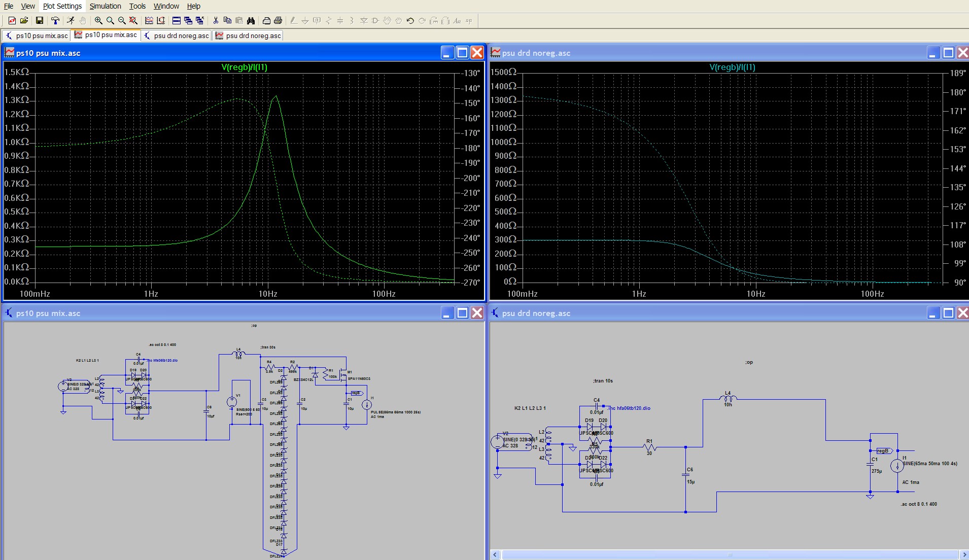This screenshot has width=969, height=560.
Task: Click the Print Setup icon
Action: pos(266,21)
